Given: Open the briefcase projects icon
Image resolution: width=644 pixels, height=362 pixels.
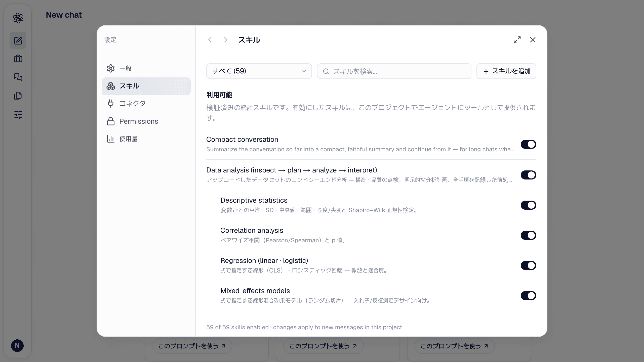Looking at the screenshot, I should (x=18, y=59).
